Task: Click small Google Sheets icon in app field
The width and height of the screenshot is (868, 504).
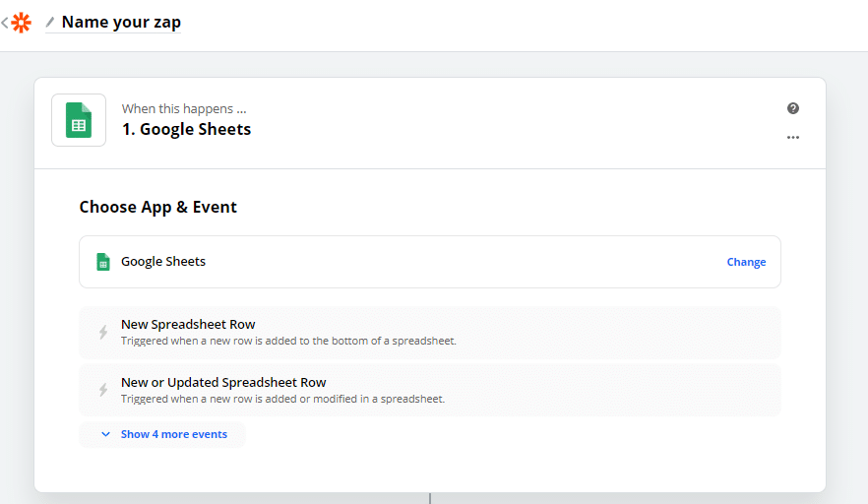Action: coord(102,262)
